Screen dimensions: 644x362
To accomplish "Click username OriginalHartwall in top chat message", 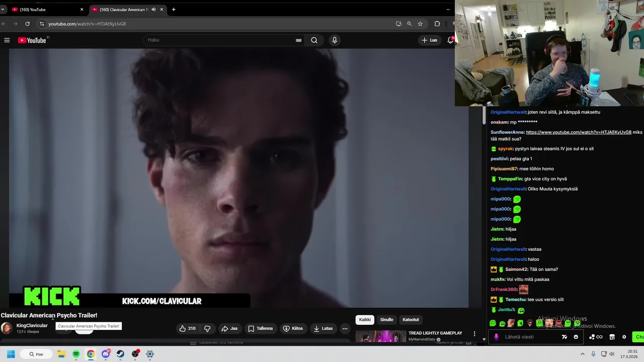I will [x=508, y=112].
